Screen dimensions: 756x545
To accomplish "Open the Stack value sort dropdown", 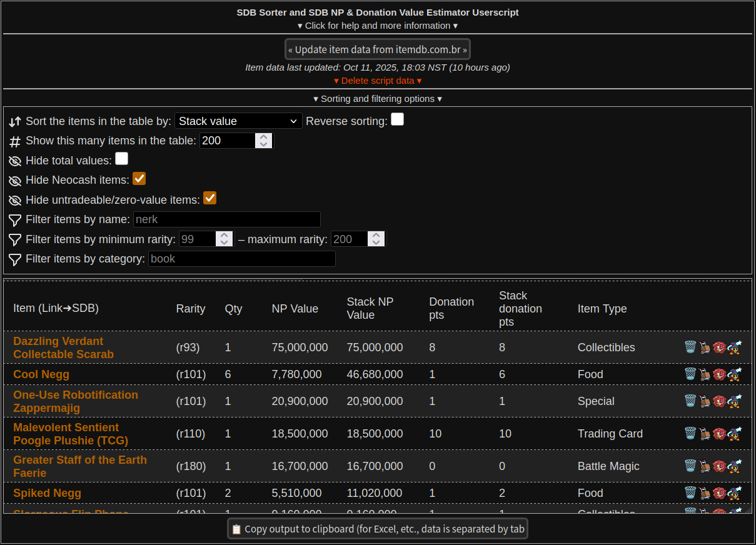I will point(238,121).
